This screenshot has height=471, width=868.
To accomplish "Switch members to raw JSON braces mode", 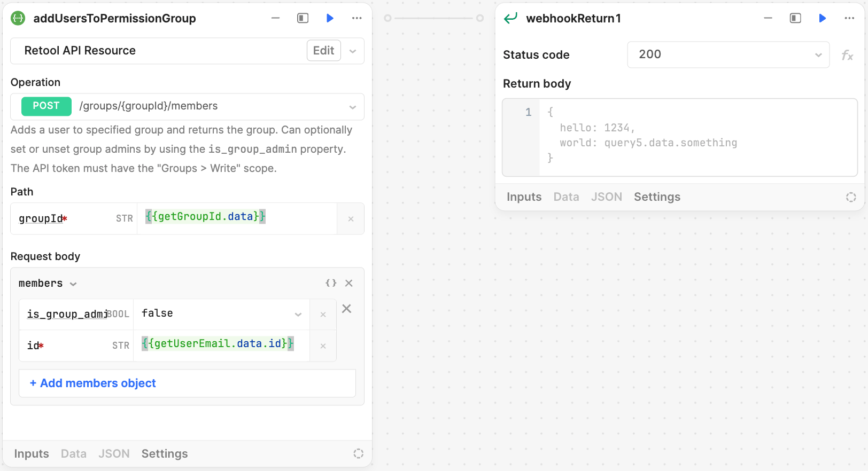I will (x=331, y=283).
